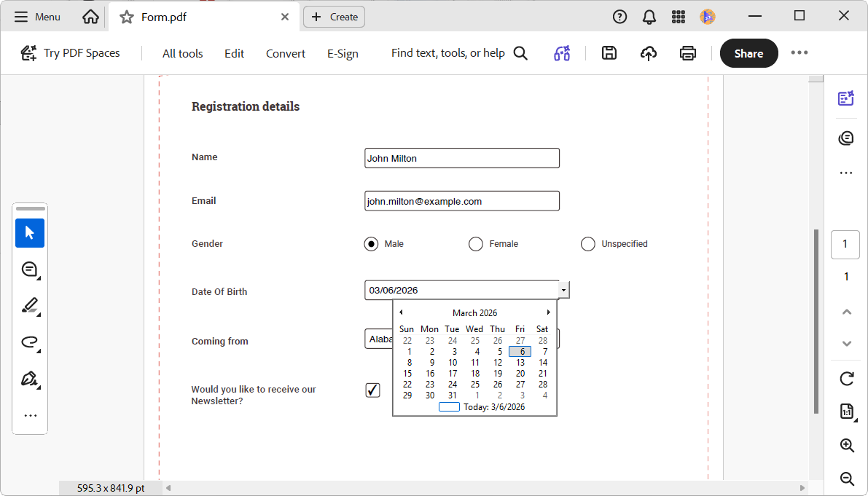Go to next month in calendar
868x496 pixels.
pyautogui.click(x=548, y=312)
